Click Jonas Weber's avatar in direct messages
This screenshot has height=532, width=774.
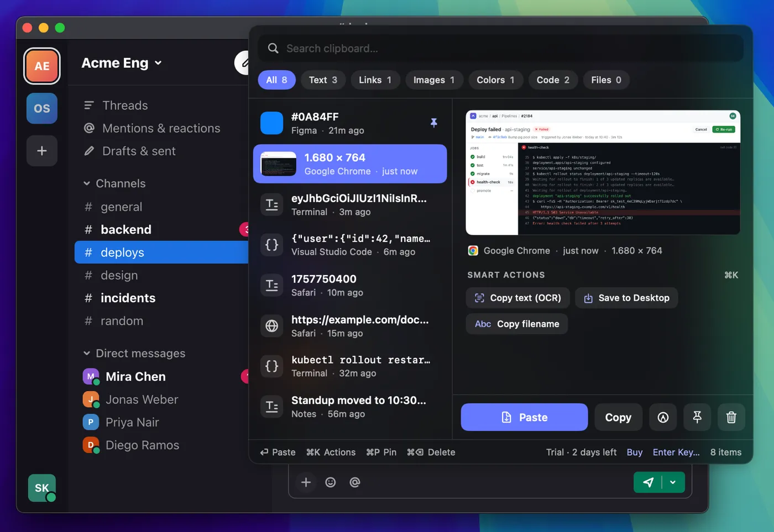[91, 399]
